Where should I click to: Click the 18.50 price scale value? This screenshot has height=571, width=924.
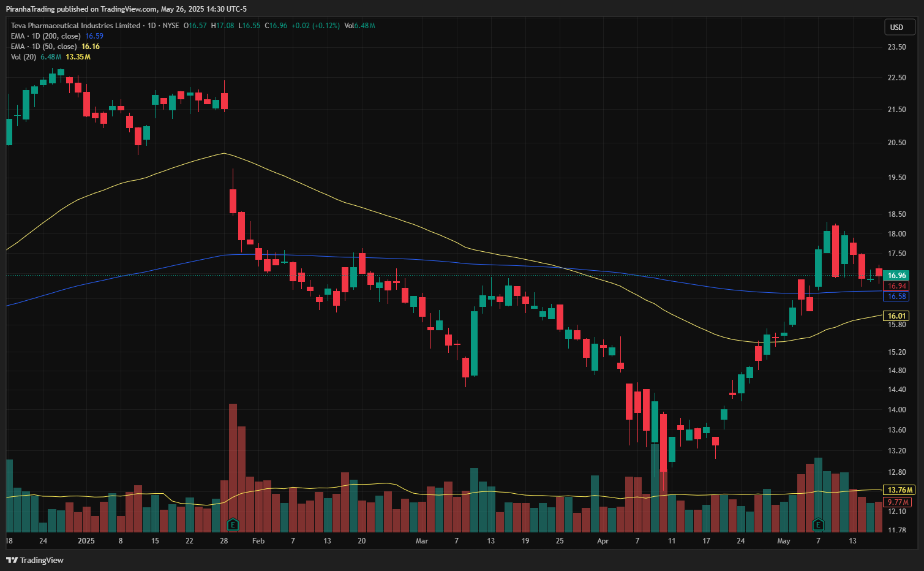coord(896,214)
